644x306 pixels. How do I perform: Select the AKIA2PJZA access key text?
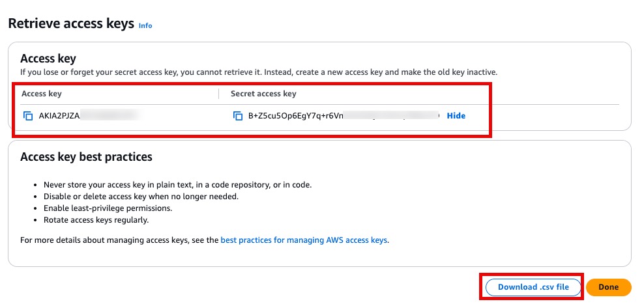pos(59,116)
